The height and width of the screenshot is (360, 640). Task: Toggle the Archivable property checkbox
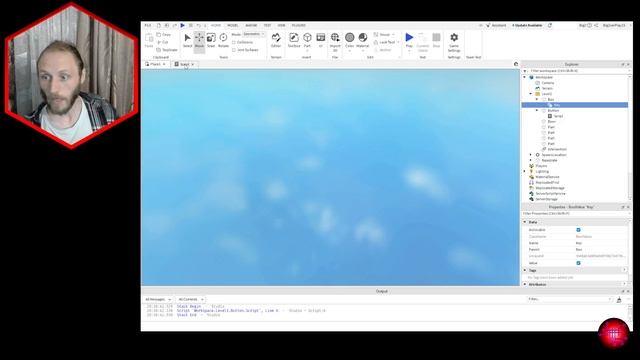[578, 230]
